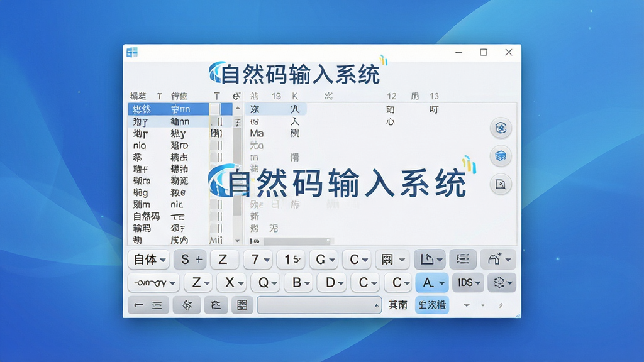Open the C dropdown beside the G dropdown
The width and height of the screenshot is (644, 362).
[357, 260]
